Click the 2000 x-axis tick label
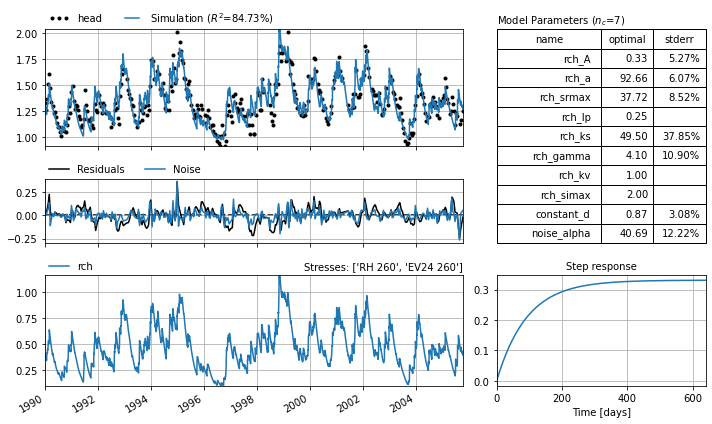 pos(295,403)
